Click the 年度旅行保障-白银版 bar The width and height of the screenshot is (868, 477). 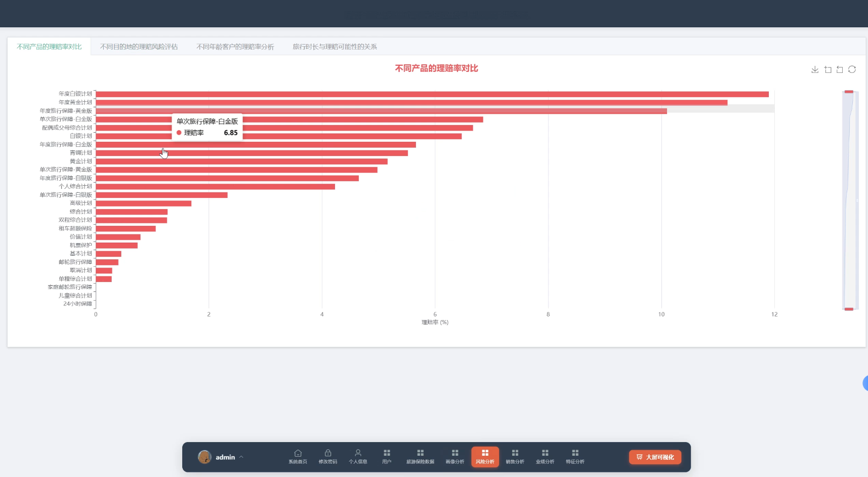pyautogui.click(x=227, y=178)
